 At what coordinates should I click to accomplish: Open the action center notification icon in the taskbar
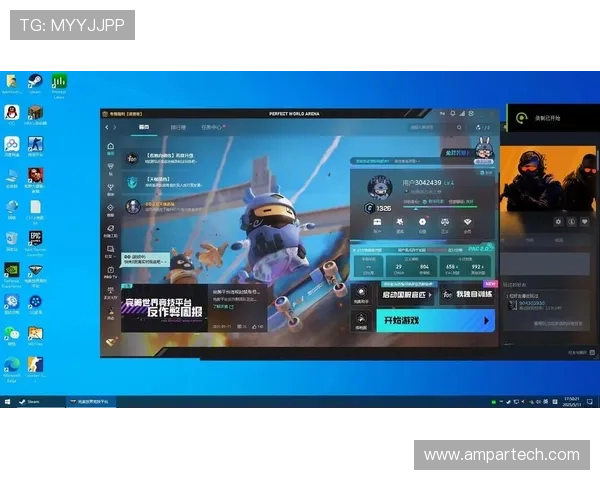click(x=590, y=402)
